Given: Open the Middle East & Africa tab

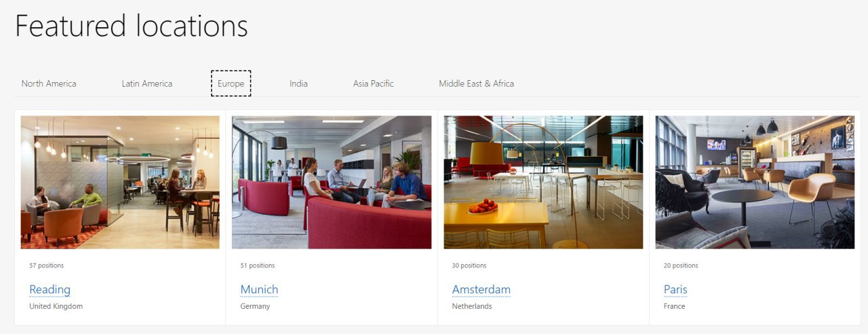Looking at the screenshot, I should [x=476, y=83].
